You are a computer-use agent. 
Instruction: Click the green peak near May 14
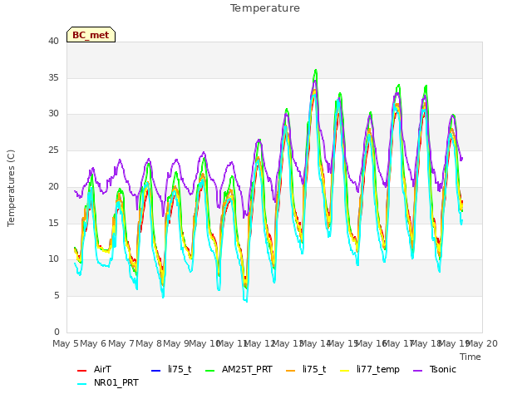pyautogui.click(x=316, y=70)
